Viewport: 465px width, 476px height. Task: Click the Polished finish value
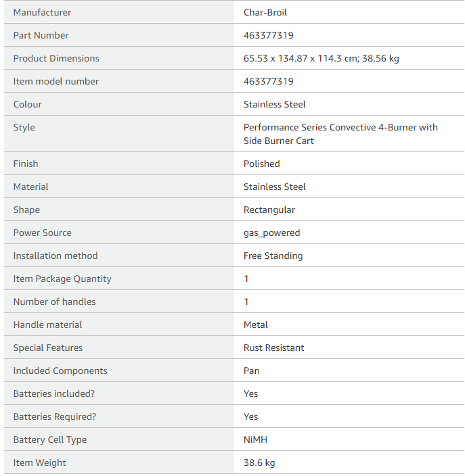click(261, 164)
